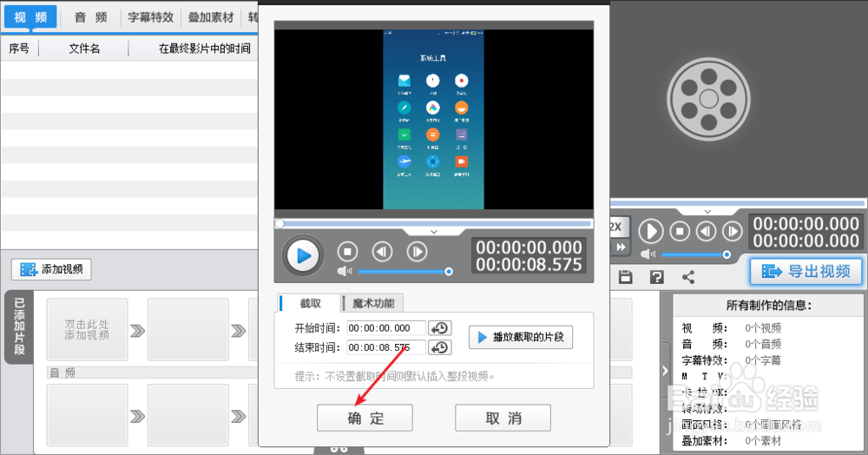Click the start time field 00:00:00.000
This screenshot has height=455, width=868.
pyautogui.click(x=386, y=328)
